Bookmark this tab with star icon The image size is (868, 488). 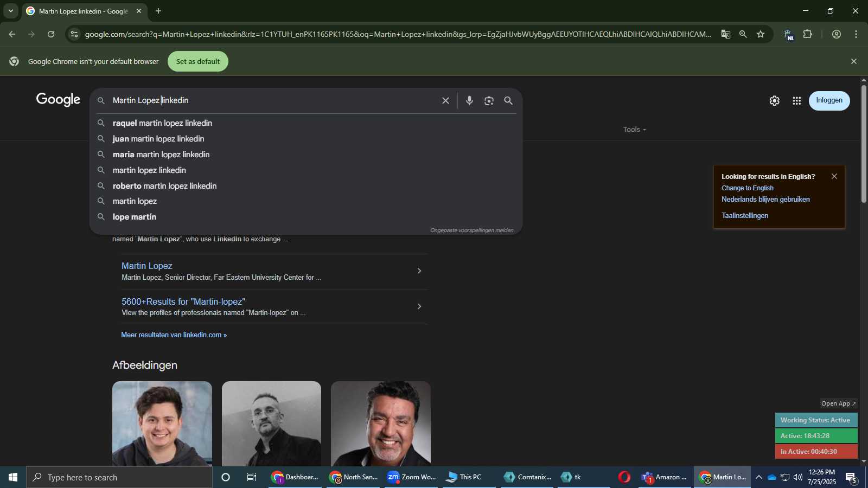pyautogui.click(x=761, y=34)
